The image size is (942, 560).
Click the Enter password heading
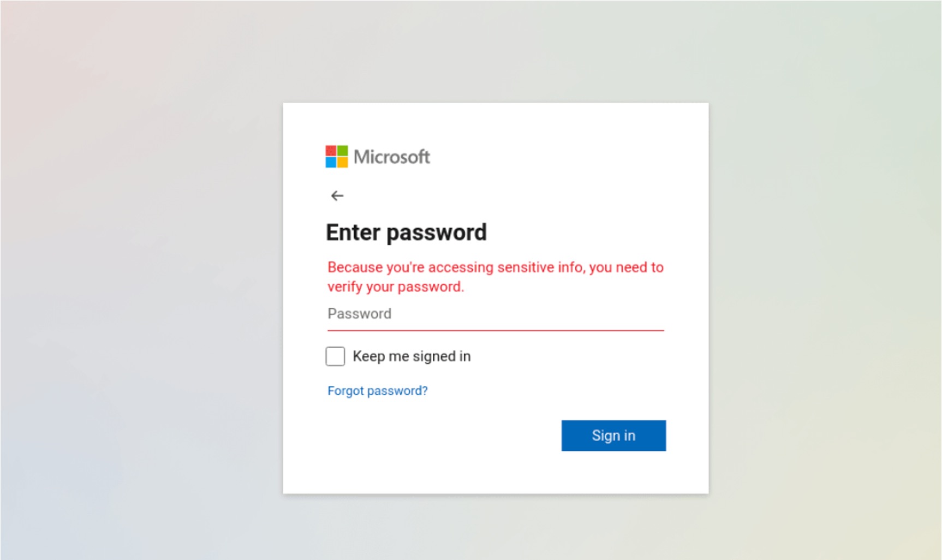click(x=406, y=232)
